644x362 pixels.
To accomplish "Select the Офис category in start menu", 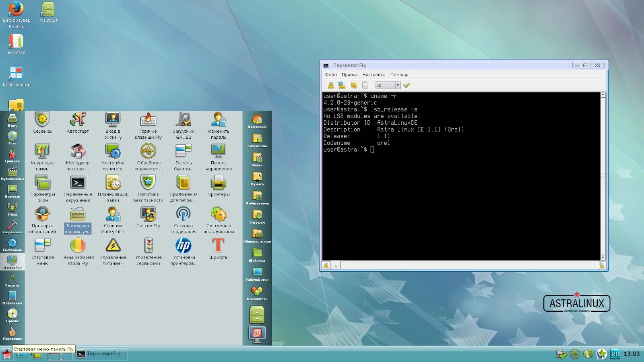I will click(x=12, y=120).
